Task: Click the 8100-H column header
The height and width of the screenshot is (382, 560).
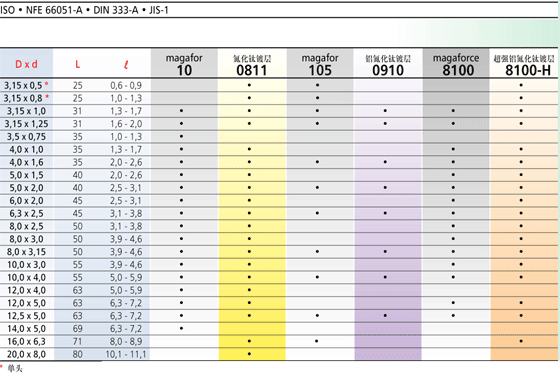Action: tap(524, 65)
